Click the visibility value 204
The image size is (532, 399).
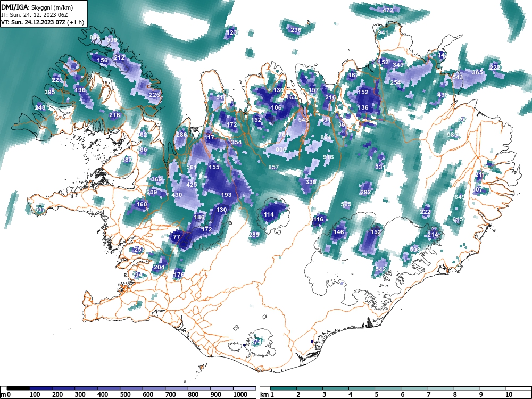tap(159, 267)
